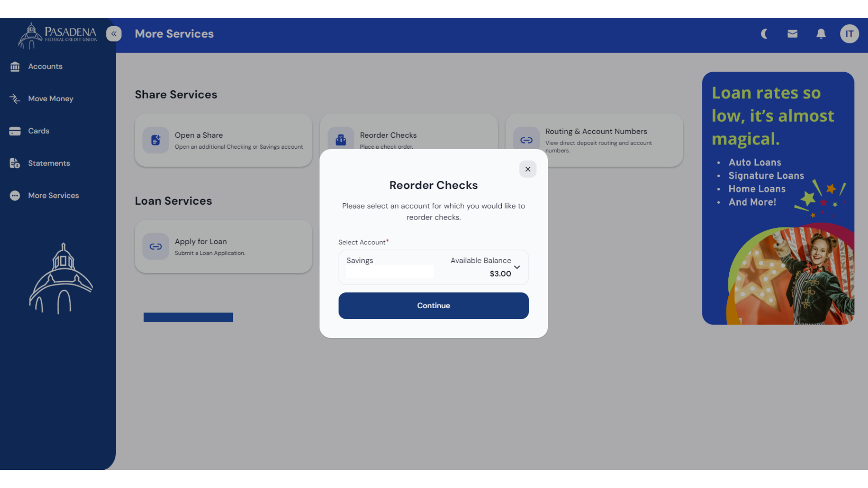Select the Savings account from dropdown
The image size is (868, 488).
click(x=433, y=266)
